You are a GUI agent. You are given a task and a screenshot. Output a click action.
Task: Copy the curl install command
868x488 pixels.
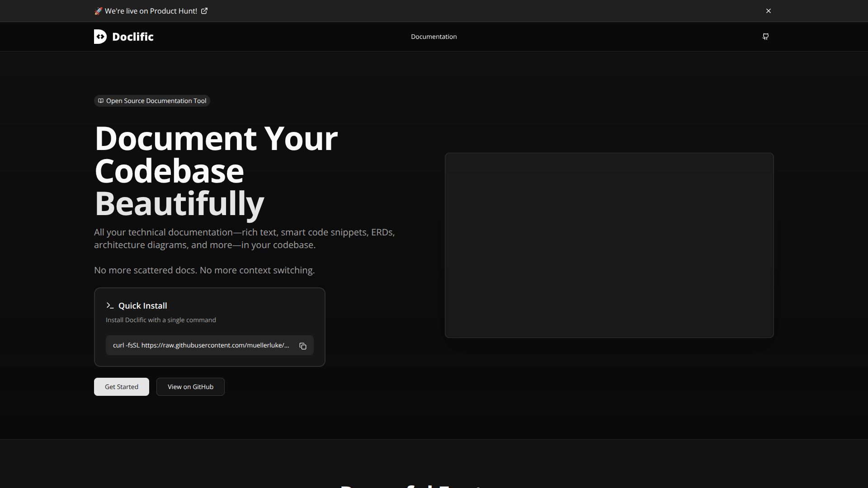pyautogui.click(x=303, y=346)
